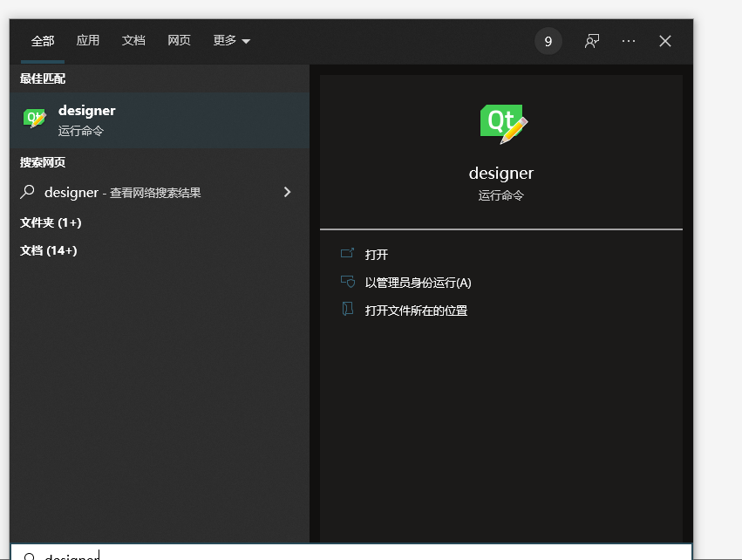Click the folder location icon beside 打开文件所在的位置
This screenshot has width=742, height=560.
[347, 310]
